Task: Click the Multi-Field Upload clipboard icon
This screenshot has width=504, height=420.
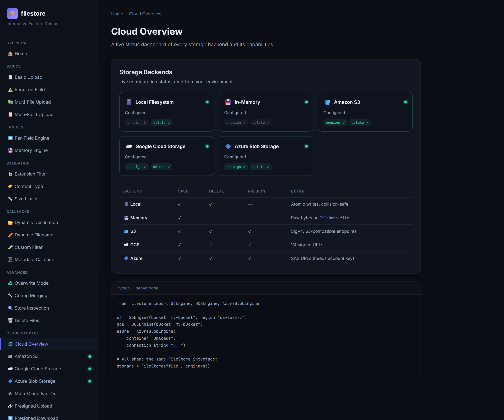Action: click(x=10, y=114)
